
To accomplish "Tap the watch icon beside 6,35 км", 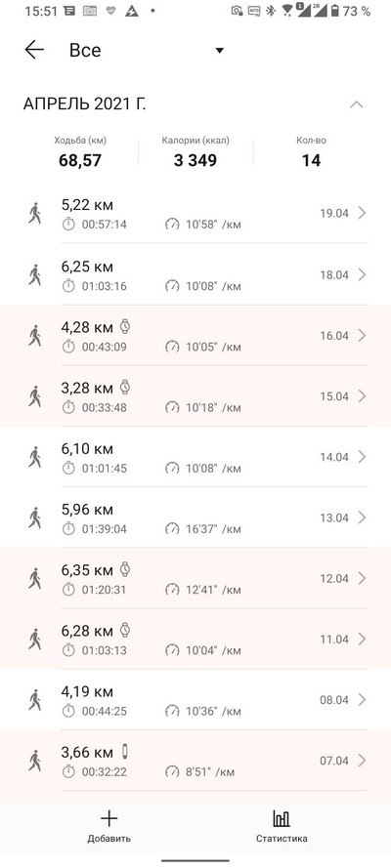I will (x=125, y=569).
